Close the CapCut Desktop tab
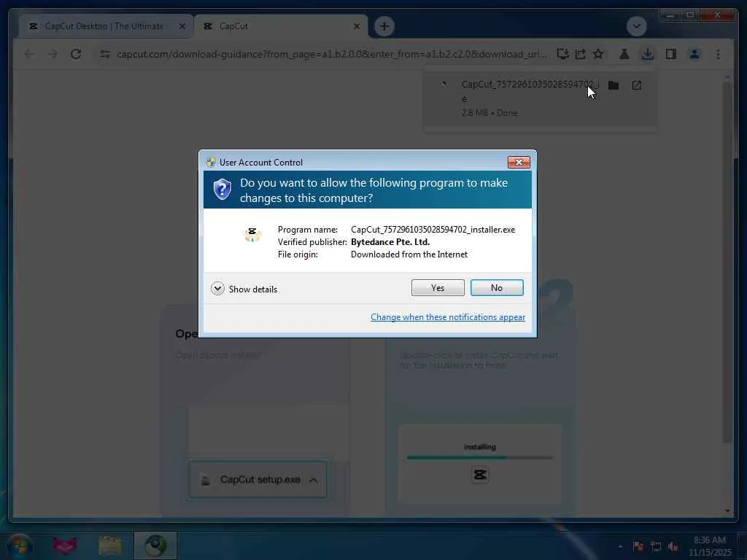This screenshot has width=747, height=560. click(x=182, y=26)
